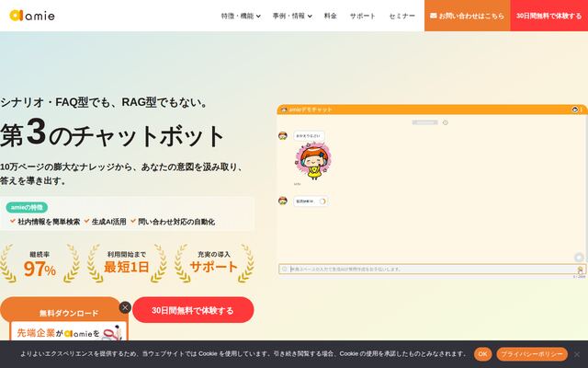Click the chat message input field
The width and height of the screenshot is (588, 368).
[x=431, y=269]
